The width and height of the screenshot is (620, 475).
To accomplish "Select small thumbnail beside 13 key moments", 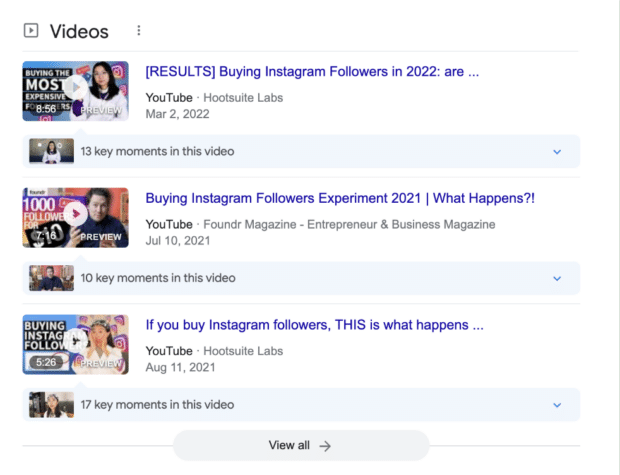I will pos(51,152).
